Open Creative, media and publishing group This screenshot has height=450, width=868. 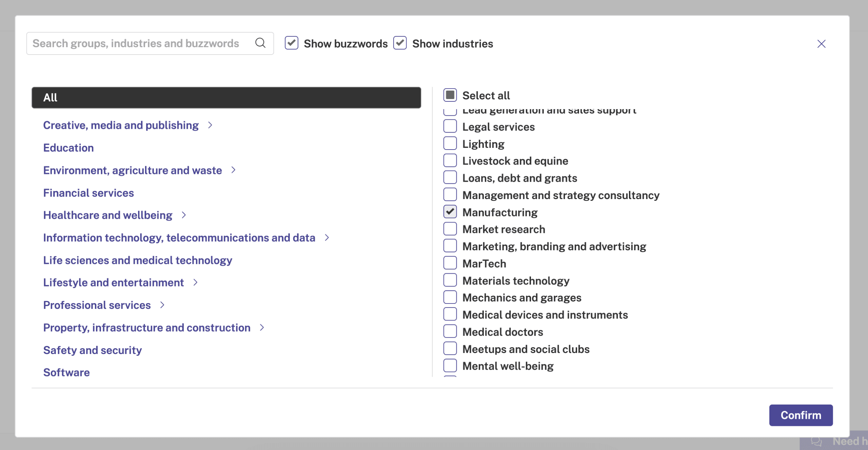coord(121,125)
